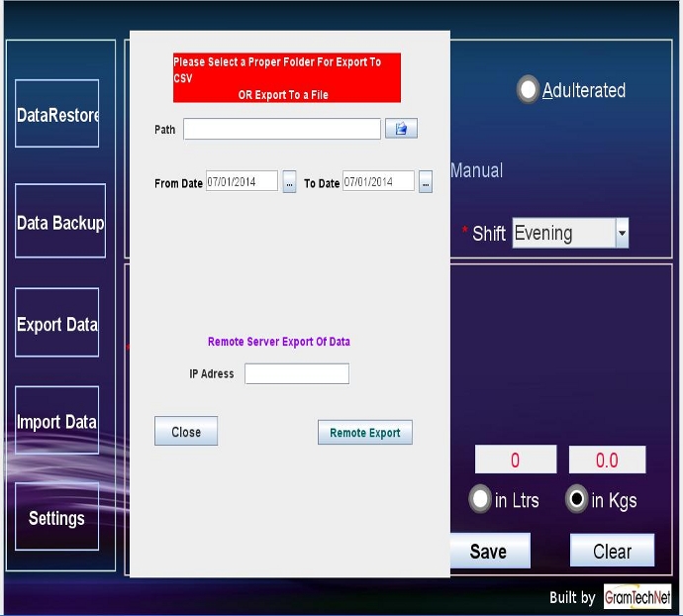The height and width of the screenshot is (616, 683).
Task: Expand the Shift dropdown arrow
Action: coord(622,234)
